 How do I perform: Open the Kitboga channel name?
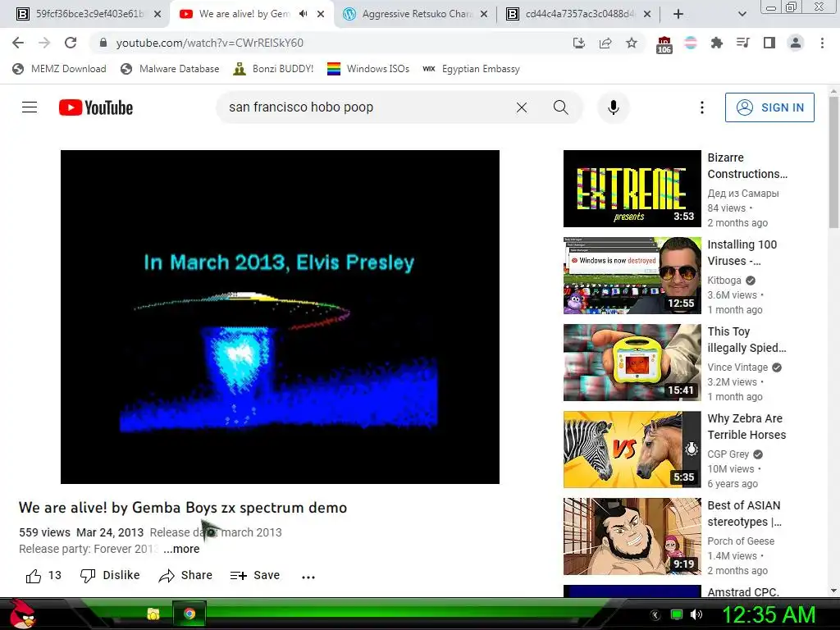point(724,281)
